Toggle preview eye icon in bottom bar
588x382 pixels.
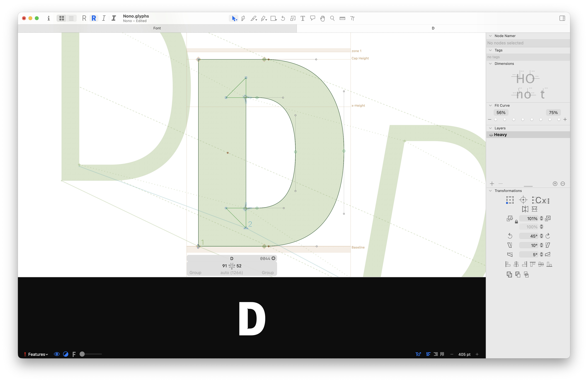[x=57, y=354]
